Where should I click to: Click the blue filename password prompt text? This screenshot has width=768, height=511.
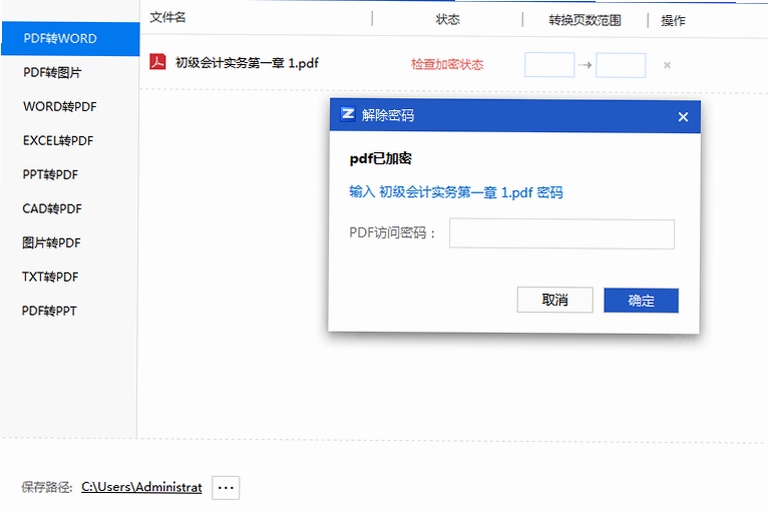456,192
